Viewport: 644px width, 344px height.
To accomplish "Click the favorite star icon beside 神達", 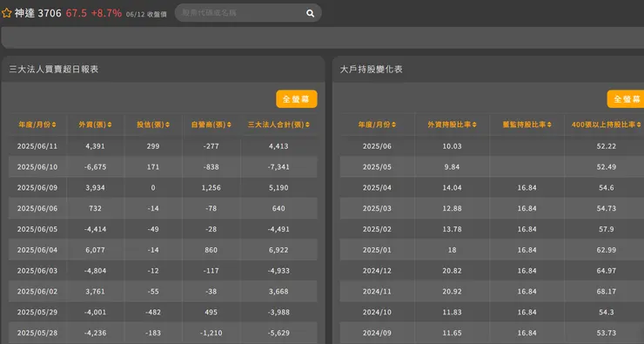I will [x=7, y=13].
